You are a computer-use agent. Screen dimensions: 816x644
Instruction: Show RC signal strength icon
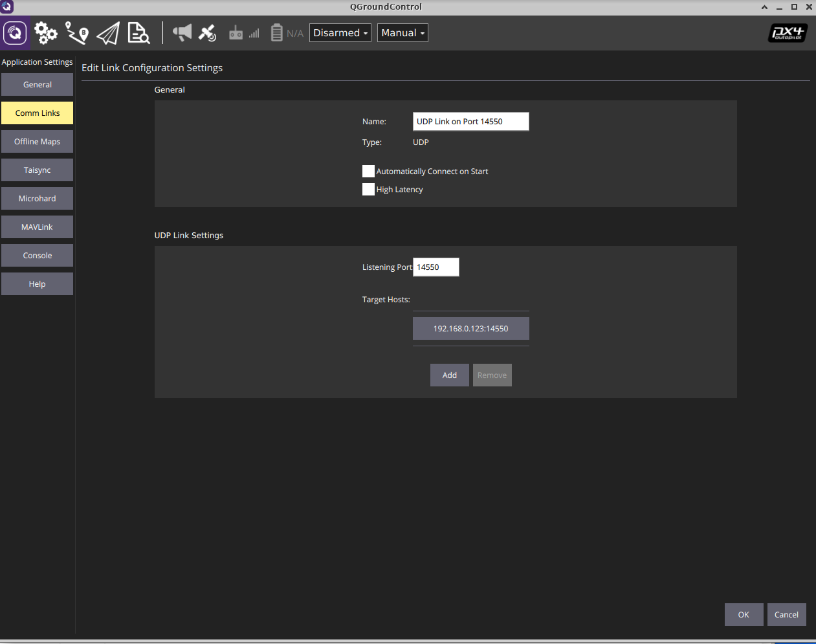pos(244,32)
